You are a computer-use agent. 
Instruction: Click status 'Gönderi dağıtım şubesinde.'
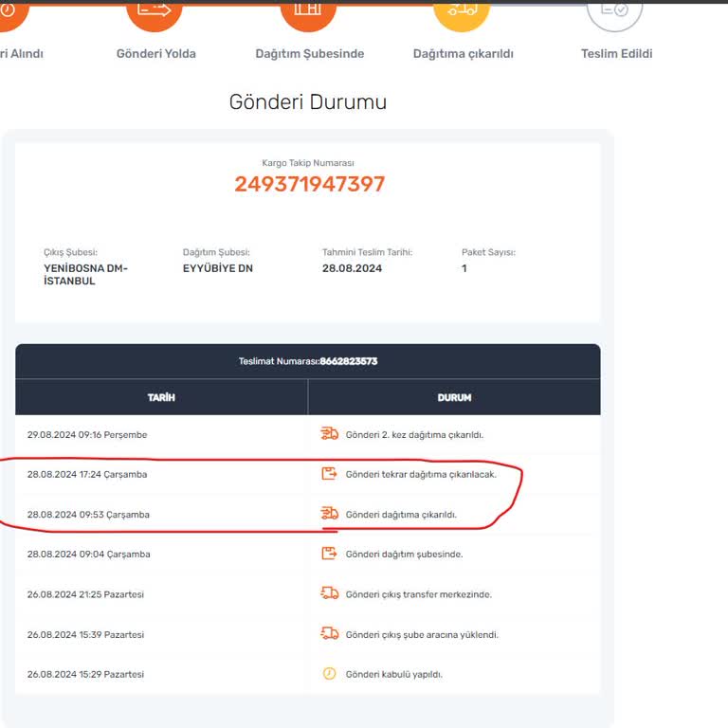[x=405, y=554]
